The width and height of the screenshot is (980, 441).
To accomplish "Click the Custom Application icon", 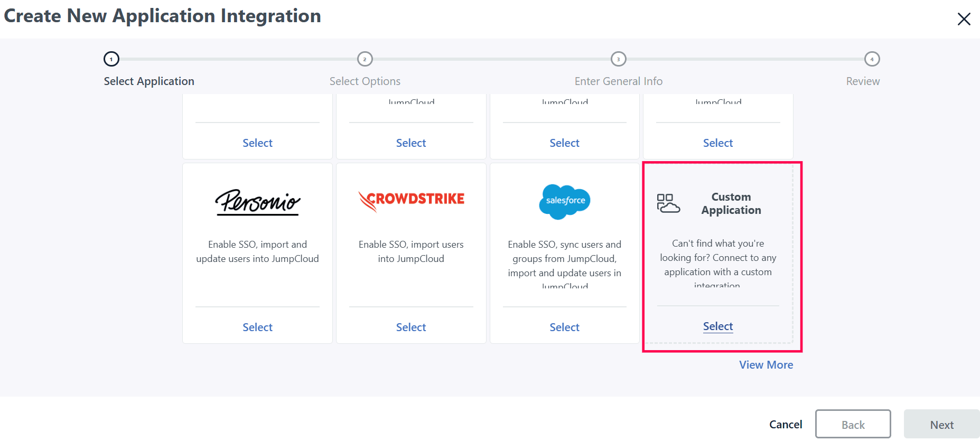I will 668,203.
